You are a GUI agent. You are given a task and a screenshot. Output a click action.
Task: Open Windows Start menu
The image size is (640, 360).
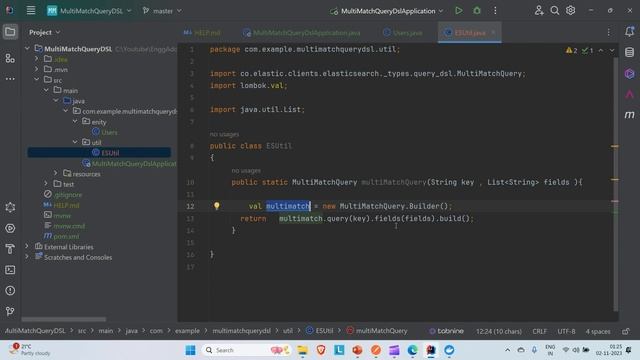pos(190,350)
